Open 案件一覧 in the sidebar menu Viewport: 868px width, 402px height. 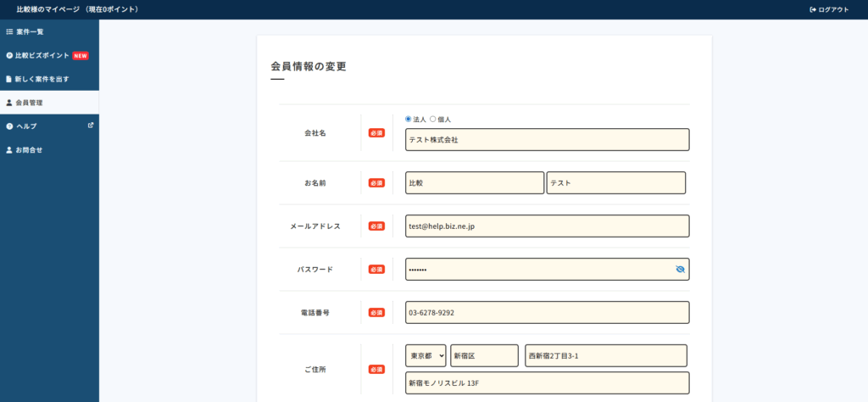31,31
